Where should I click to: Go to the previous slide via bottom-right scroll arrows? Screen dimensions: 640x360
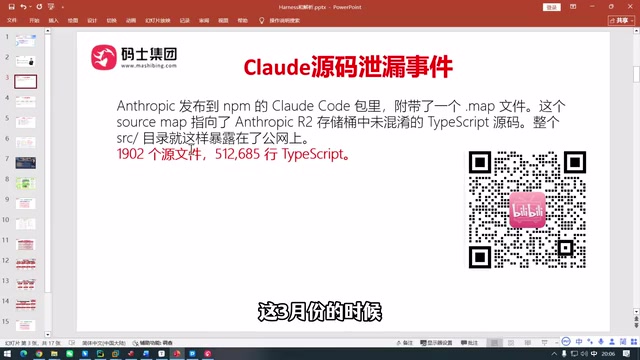point(636,319)
